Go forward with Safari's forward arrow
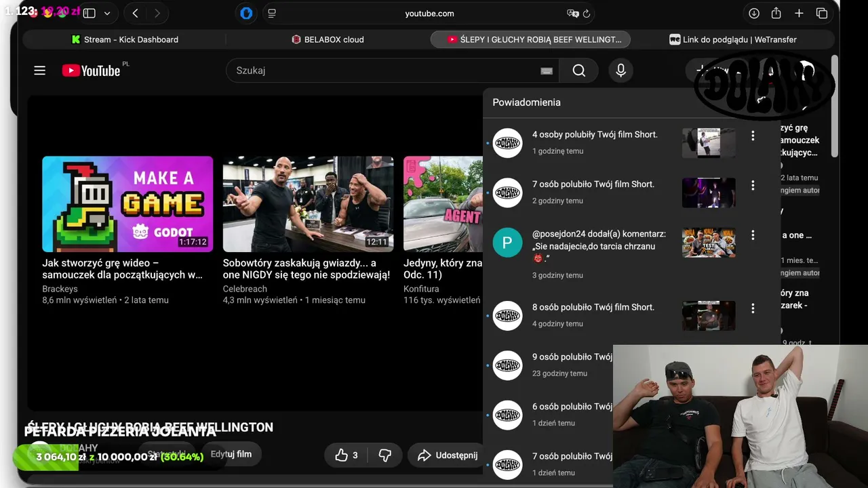 157,14
